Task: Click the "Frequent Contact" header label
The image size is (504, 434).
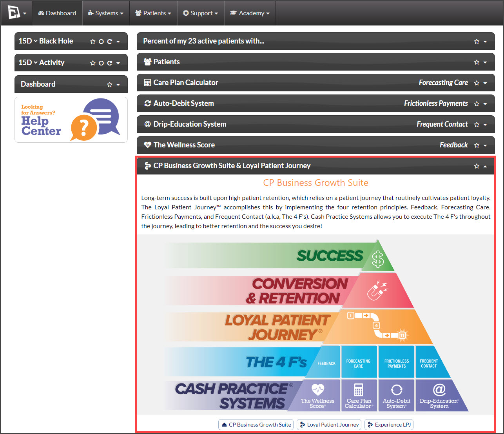Action: (x=442, y=124)
